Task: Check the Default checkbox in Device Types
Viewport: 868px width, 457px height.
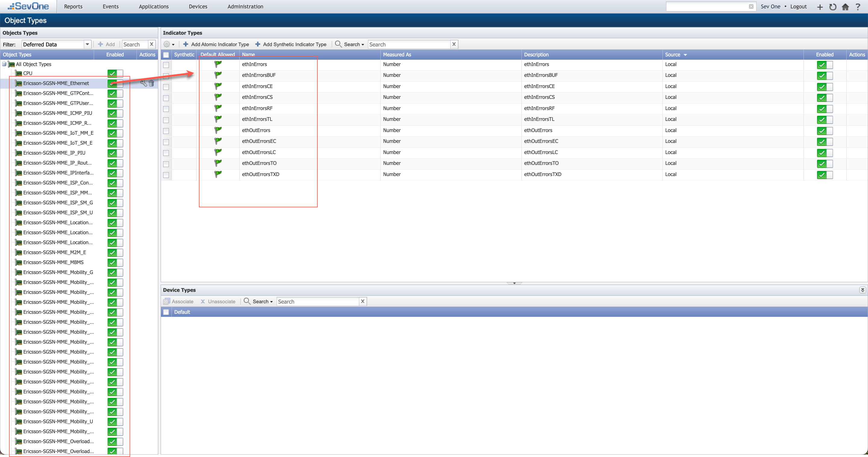Action: 166,312
